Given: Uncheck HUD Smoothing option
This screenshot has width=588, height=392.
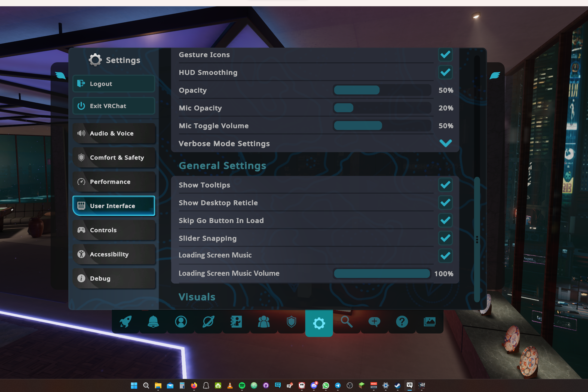Looking at the screenshot, I should 445,72.
